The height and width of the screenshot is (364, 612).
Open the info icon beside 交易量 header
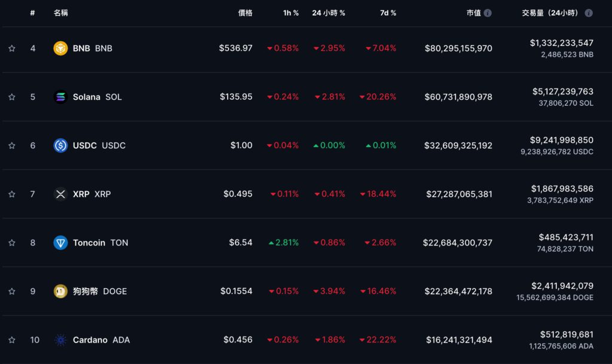pos(589,13)
